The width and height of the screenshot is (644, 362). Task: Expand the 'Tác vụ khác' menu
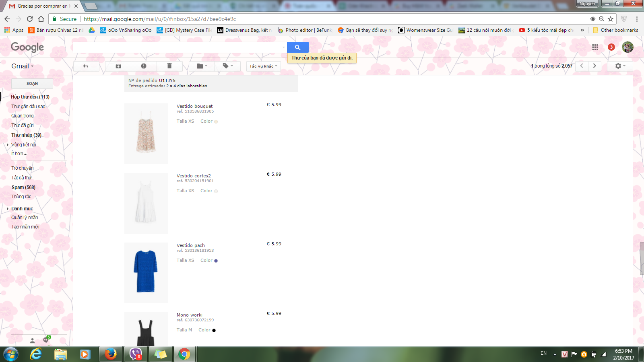click(263, 66)
